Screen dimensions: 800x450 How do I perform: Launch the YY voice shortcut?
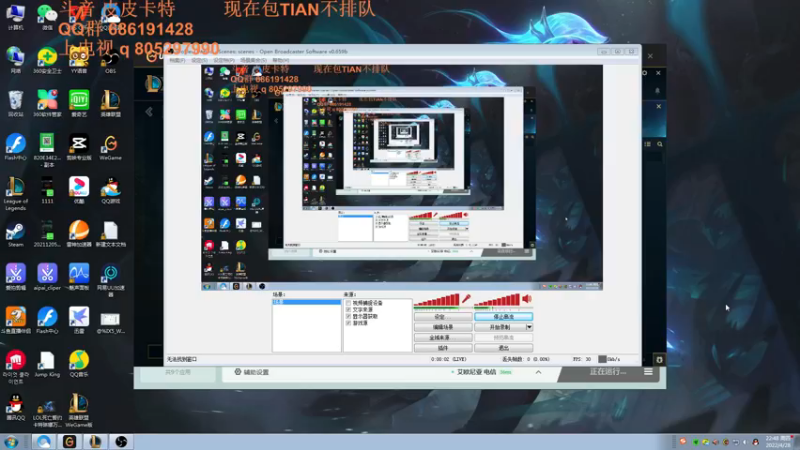(x=79, y=60)
